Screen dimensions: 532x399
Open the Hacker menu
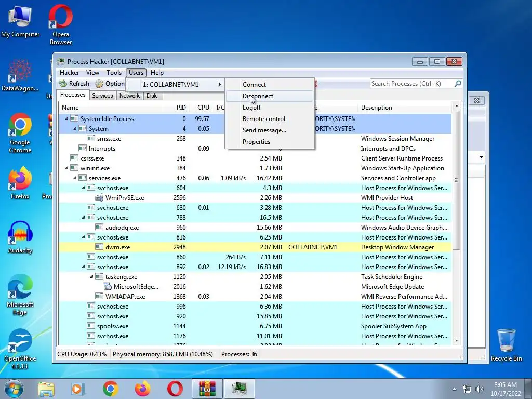(x=69, y=73)
